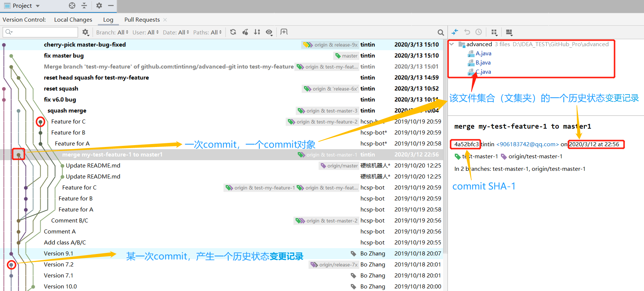Click the locate/select opened file crosshair icon
Image resolution: width=644 pixels, height=291 pixels.
point(72,5)
